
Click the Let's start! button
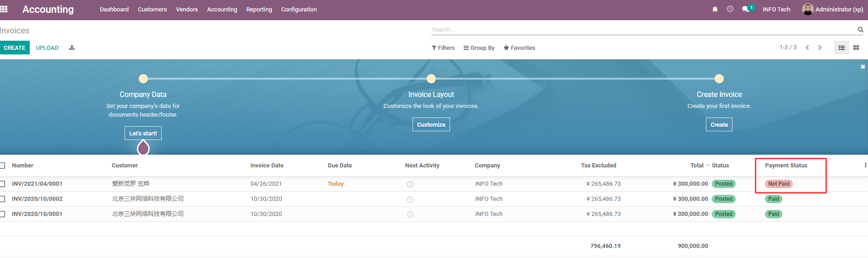[143, 133]
